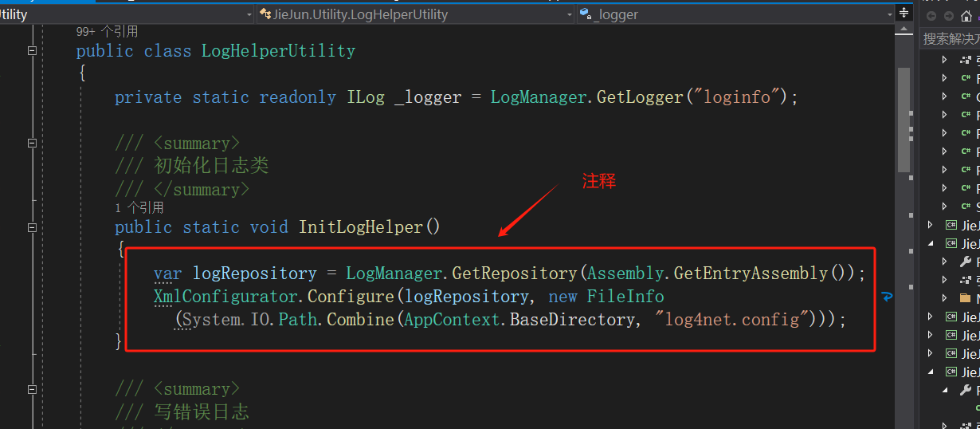Click the XmlConfigurator identifier
Image resolution: width=980 pixels, height=429 pixels.
[225, 297]
